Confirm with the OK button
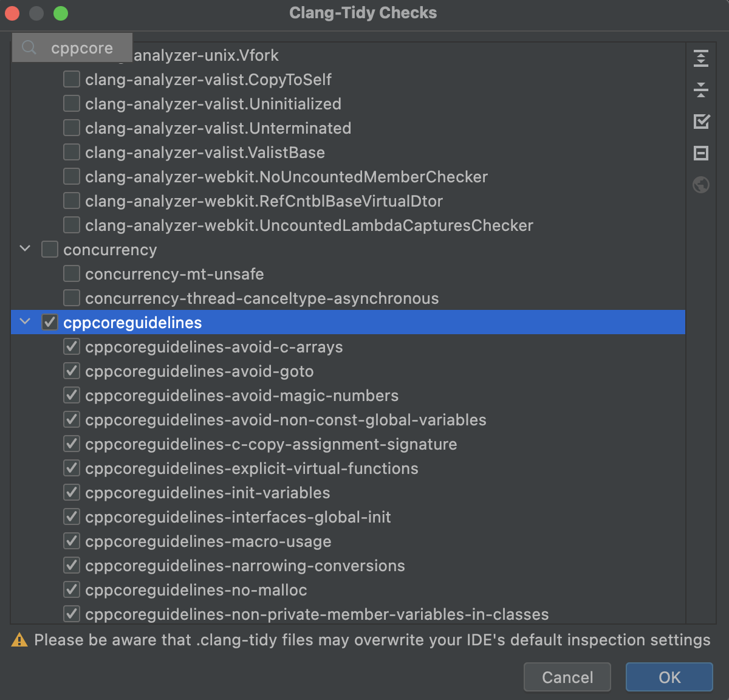Image resolution: width=729 pixels, height=700 pixels. 669,677
